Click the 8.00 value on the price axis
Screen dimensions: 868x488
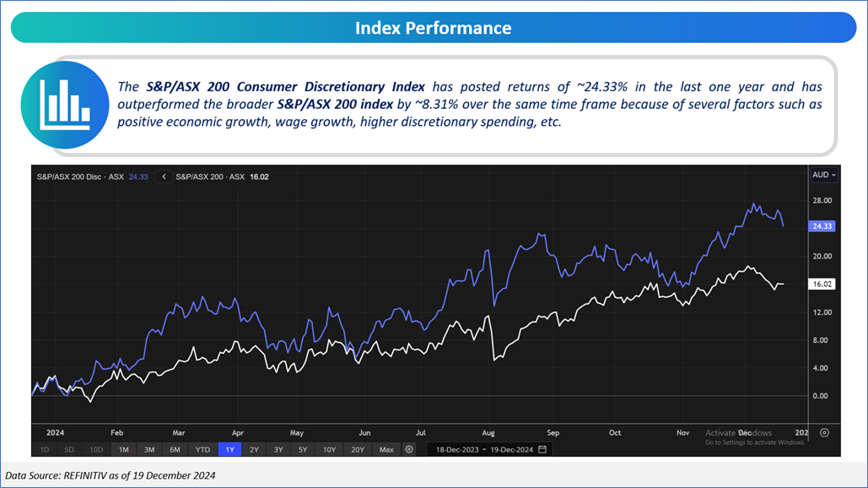(821, 340)
